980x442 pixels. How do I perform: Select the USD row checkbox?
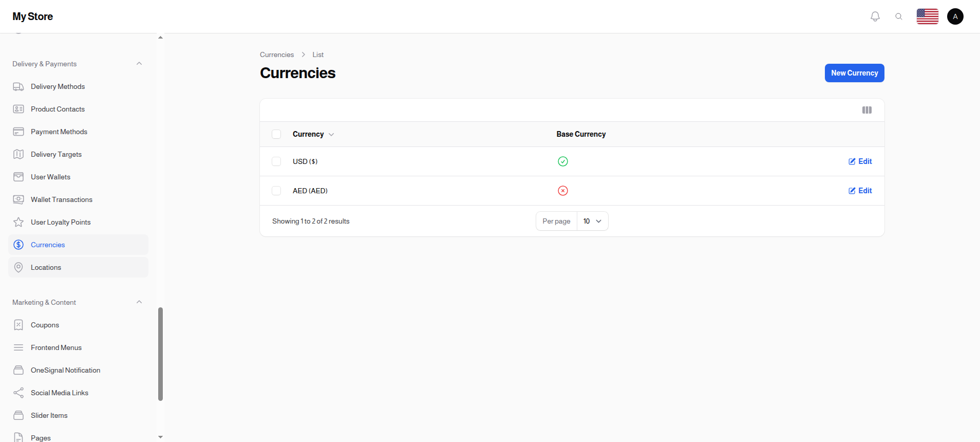point(276,161)
